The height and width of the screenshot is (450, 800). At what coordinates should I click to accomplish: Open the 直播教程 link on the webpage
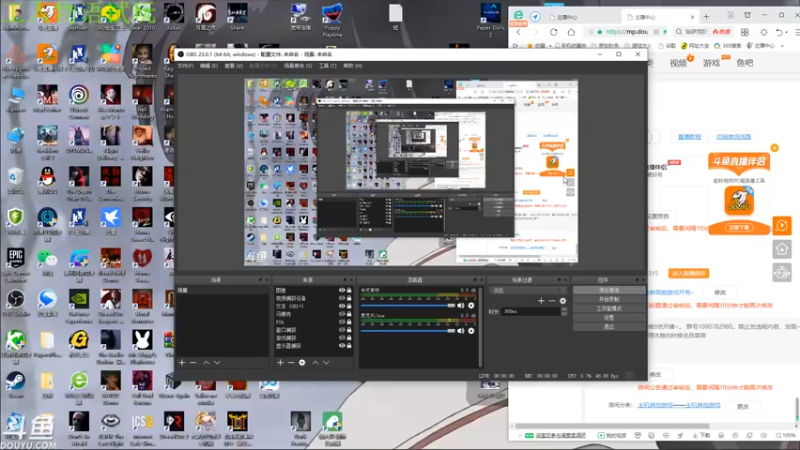[689, 137]
